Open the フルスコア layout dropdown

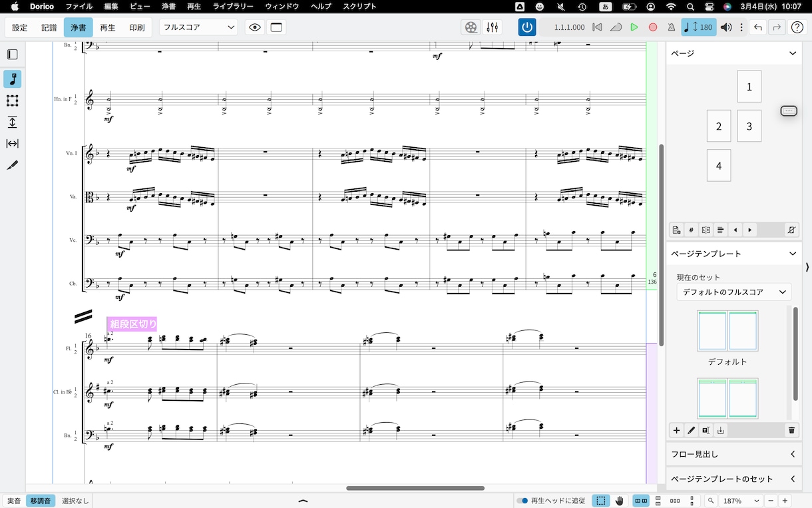pyautogui.click(x=199, y=27)
